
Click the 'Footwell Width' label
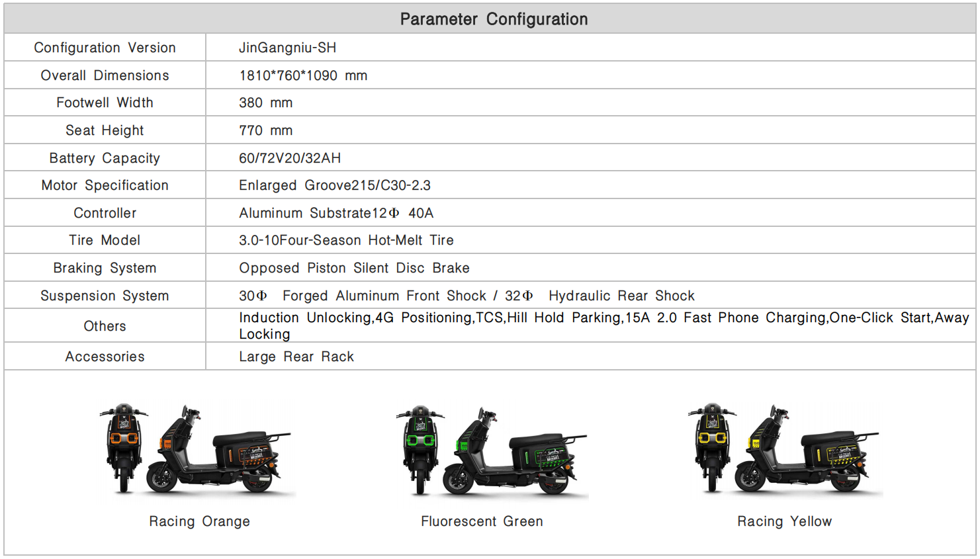click(x=105, y=103)
